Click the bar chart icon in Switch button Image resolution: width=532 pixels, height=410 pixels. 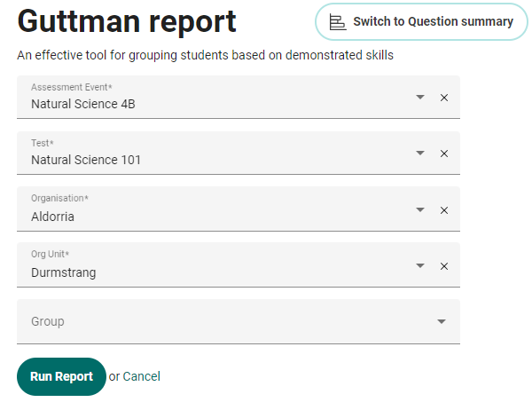tap(337, 22)
